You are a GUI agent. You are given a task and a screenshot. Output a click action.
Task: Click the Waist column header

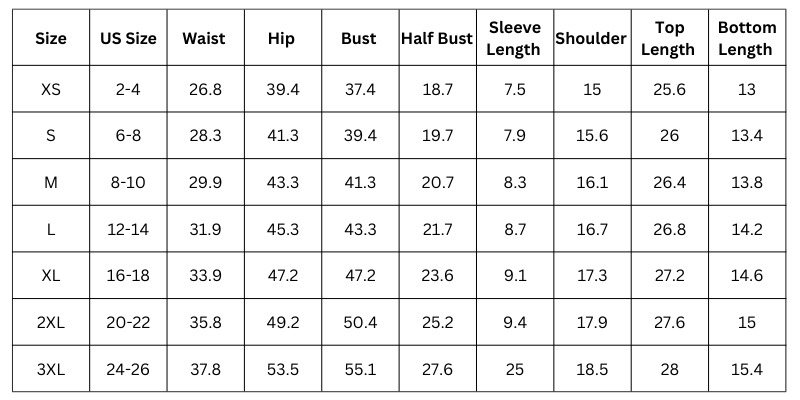(204, 38)
